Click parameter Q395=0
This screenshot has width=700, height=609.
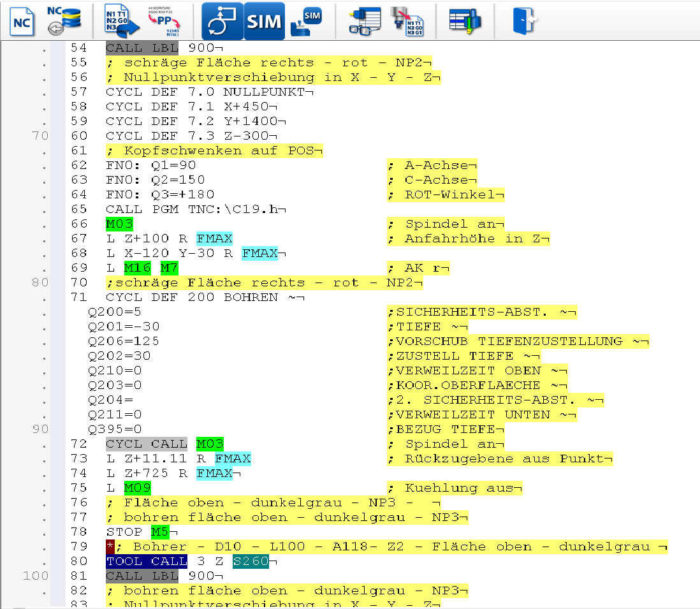click(x=115, y=429)
